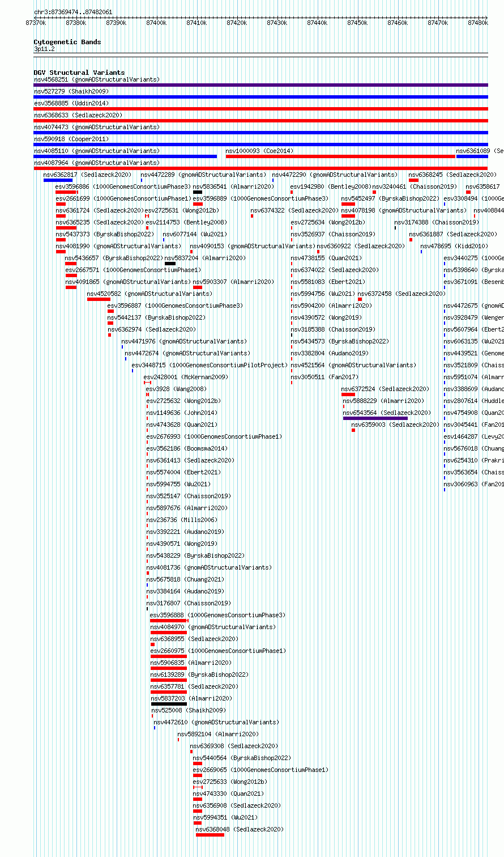Click the black bar under nsv5837203
The height and width of the screenshot is (857, 504).
[x=169, y=704]
